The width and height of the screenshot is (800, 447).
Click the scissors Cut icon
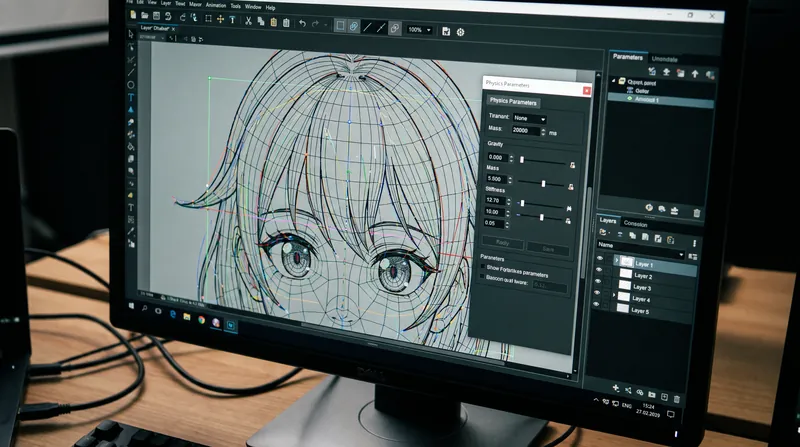click(x=248, y=21)
